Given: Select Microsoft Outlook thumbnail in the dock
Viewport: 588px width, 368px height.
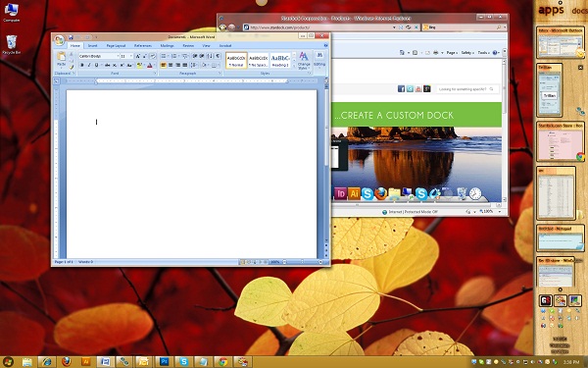Looking at the screenshot, I should click(561, 42).
